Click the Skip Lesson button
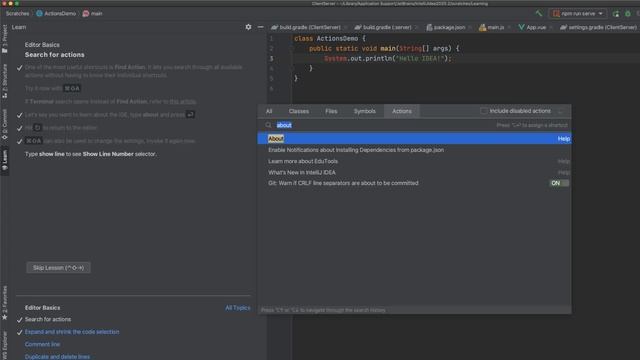 click(x=58, y=268)
